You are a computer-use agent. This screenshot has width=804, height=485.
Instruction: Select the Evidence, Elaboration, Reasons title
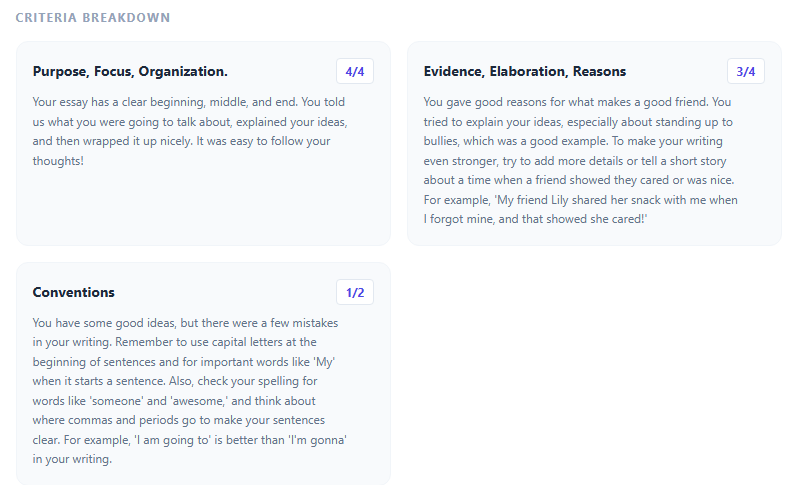tap(524, 71)
